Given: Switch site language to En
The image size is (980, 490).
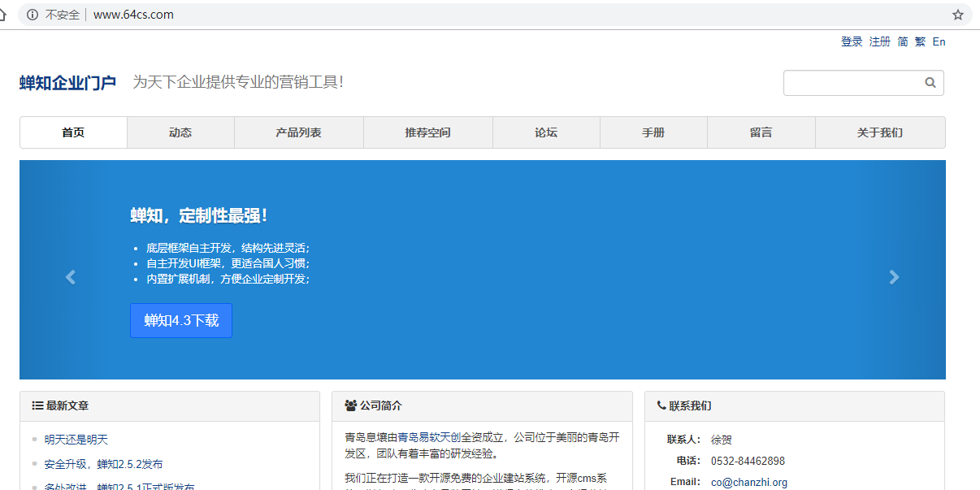Looking at the screenshot, I should pos(939,41).
